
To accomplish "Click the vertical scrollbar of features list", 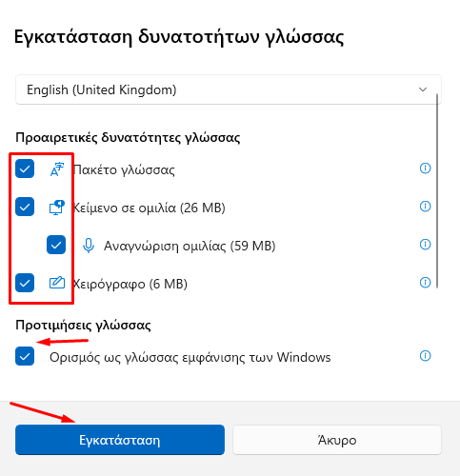I will (437, 190).
